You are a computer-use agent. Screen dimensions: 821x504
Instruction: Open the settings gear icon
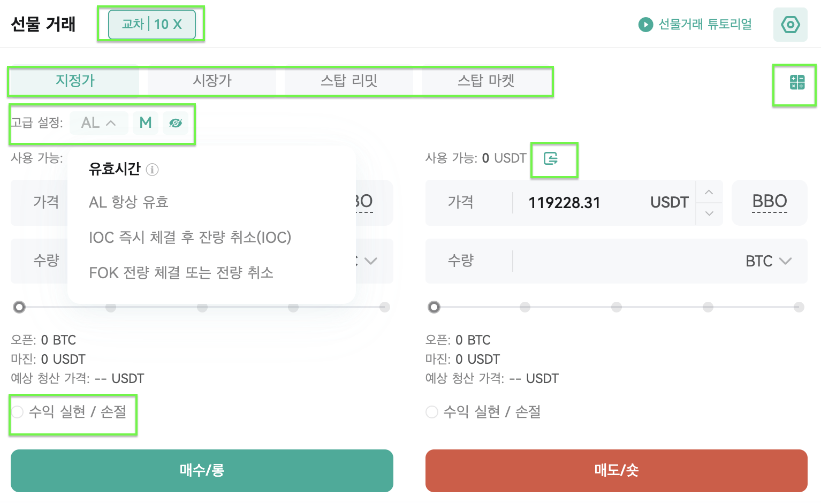(x=790, y=24)
